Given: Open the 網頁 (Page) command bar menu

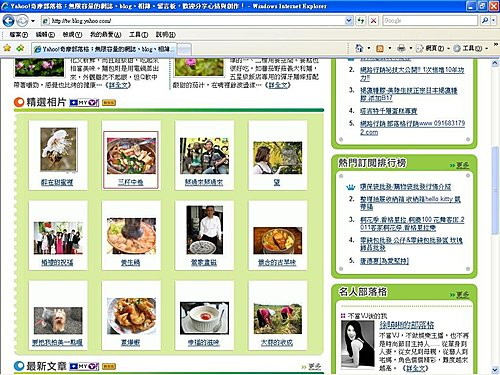Looking at the screenshot, I should point(432,49).
